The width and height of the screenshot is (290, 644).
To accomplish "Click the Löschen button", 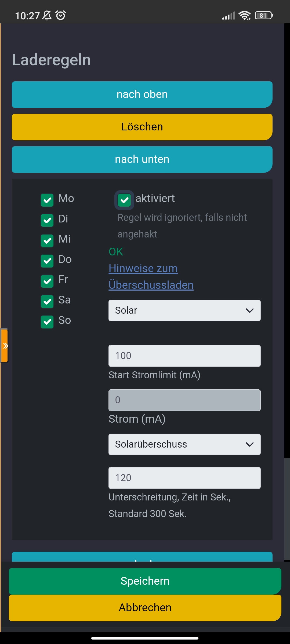I will click(x=142, y=127).
